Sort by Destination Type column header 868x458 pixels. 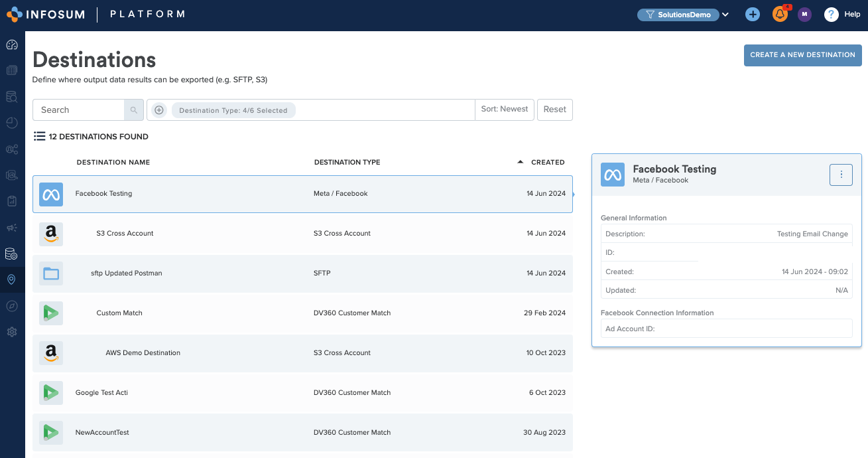pos(347,162)
